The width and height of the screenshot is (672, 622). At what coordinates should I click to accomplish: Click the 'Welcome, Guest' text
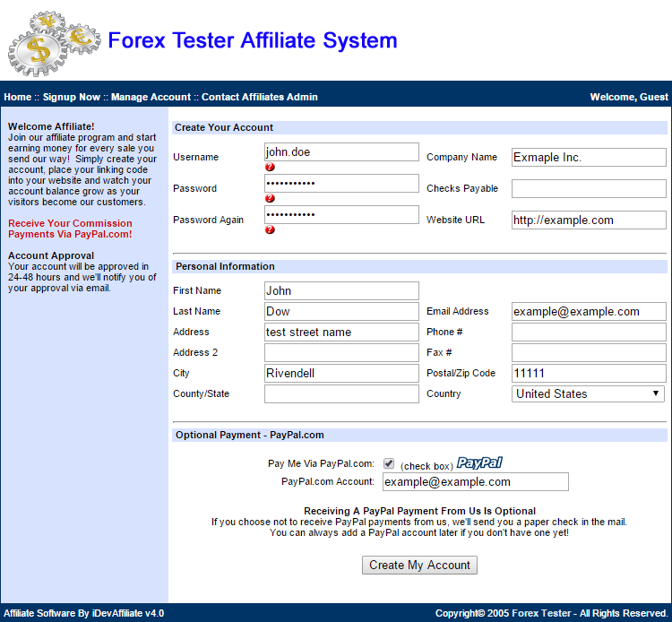(x=629, y=98)
